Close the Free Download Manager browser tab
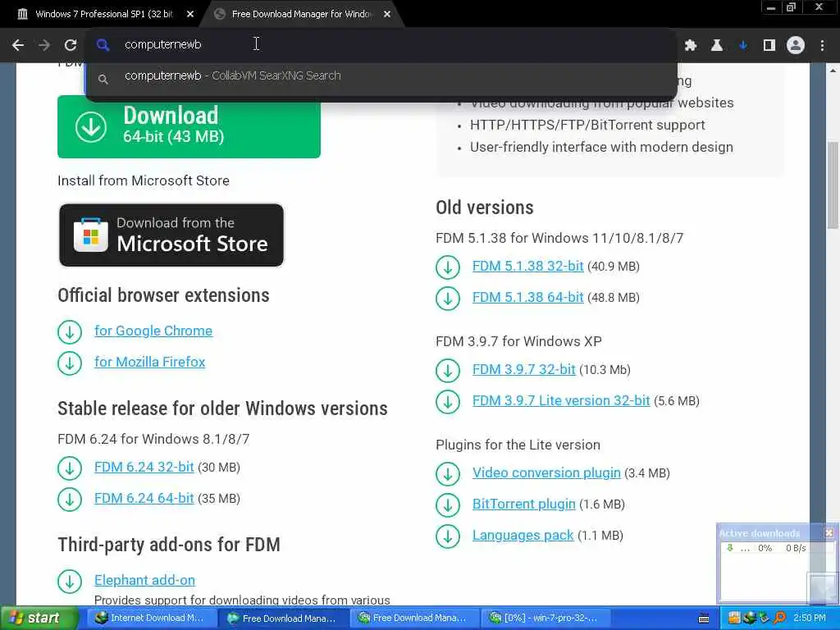 387,15
